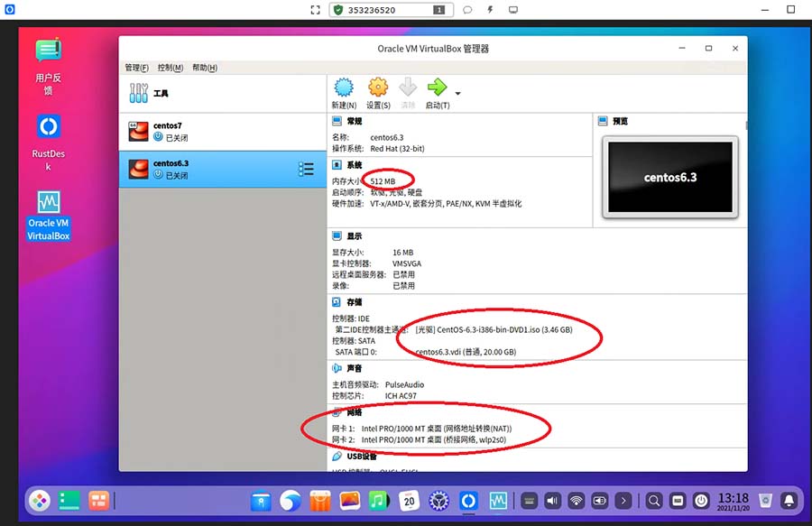Open the dock search magnifier icon

coord(654,501)
